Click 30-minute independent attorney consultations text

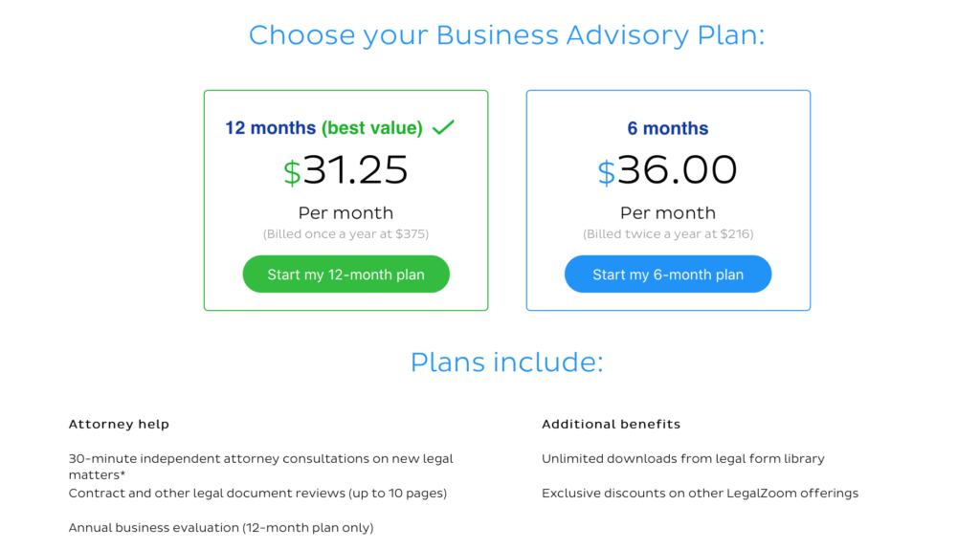pyautogui.click(x=260, y=466)
